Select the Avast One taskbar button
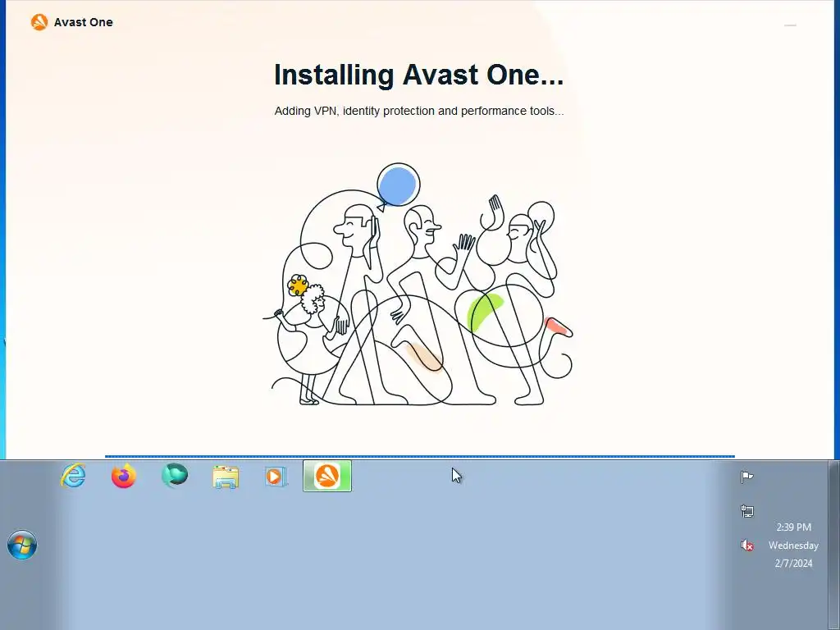The height and width of the screenshot is (630, 840). tap(327, 476)
